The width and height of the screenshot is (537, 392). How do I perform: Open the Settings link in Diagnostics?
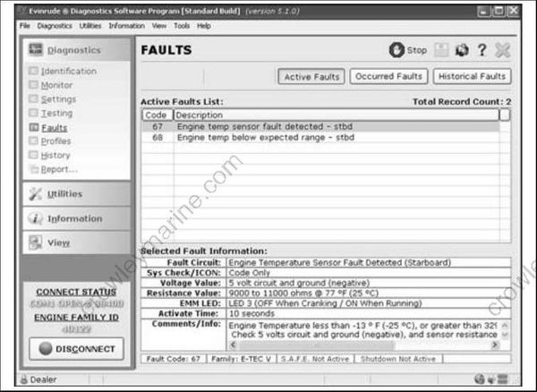tap(58, 99)
